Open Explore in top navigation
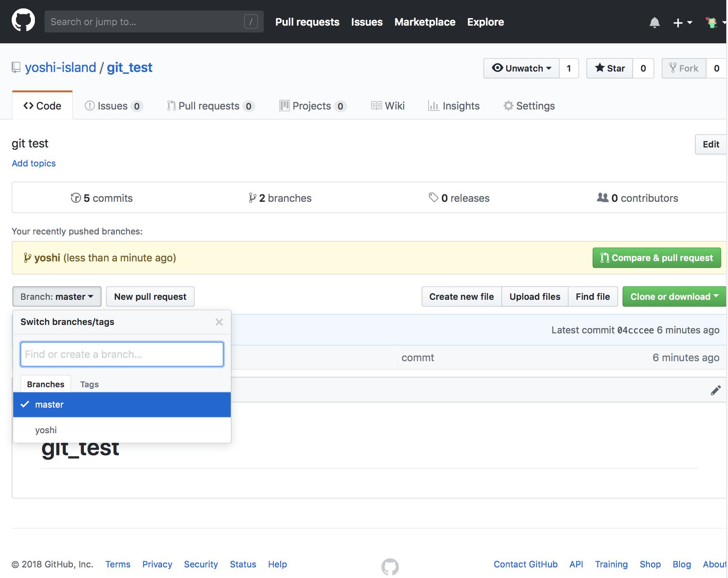The height and width of the screenshot is (578, 728). tap(485, 22)
